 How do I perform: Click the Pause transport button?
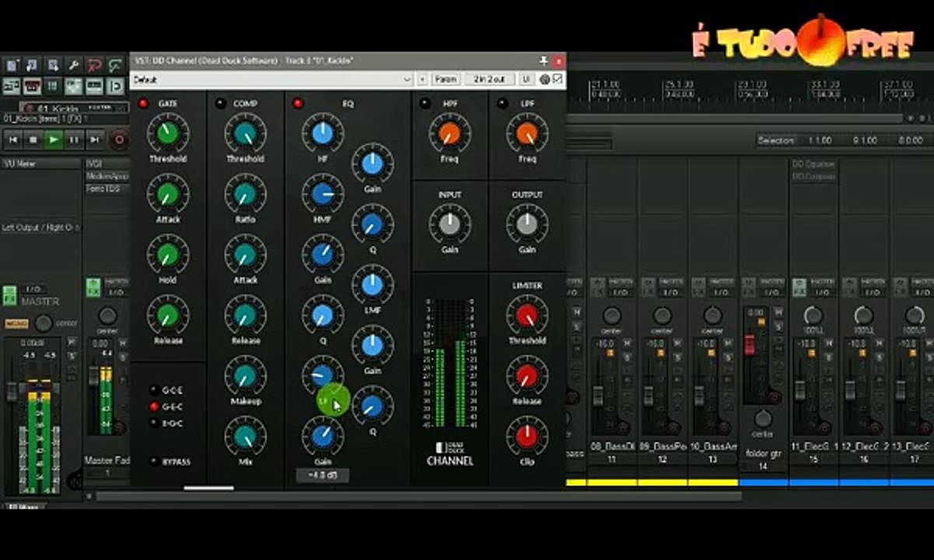(x=74, y=140)
